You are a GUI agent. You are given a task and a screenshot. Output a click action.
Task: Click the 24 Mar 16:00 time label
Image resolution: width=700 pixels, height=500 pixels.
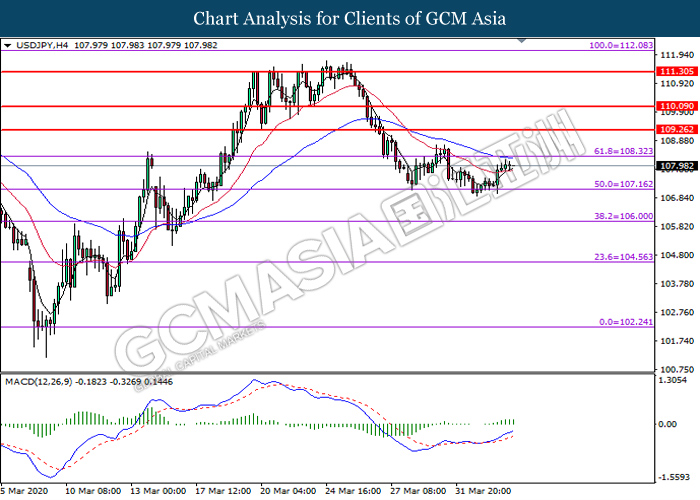coord(354,491)
